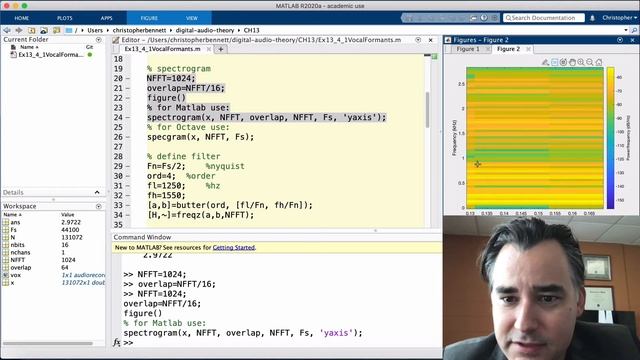Enable the data tips tool above plot
640x360 pixels.
coord(554,62)
